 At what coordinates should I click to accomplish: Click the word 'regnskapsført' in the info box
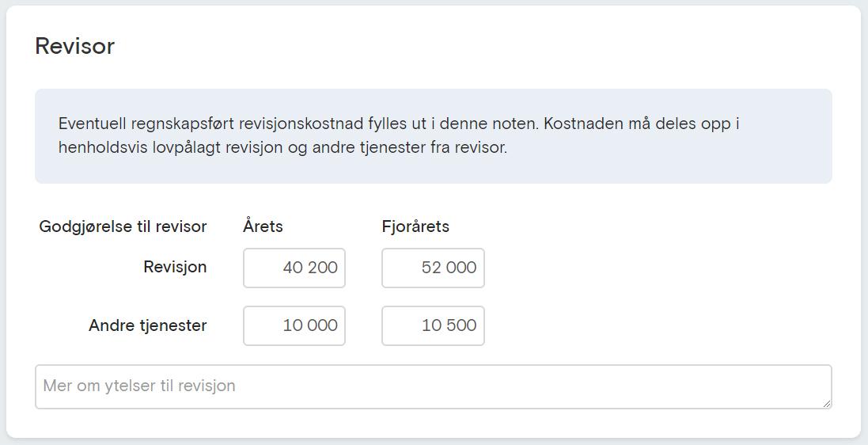183,124
